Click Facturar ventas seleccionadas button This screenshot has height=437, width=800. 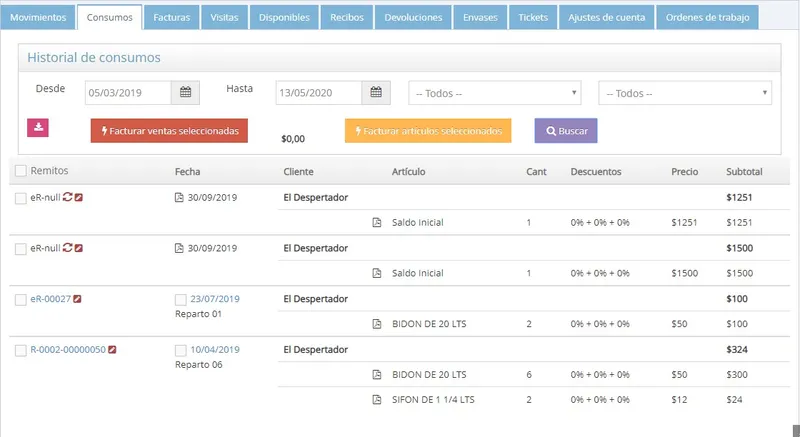point(169,131)
